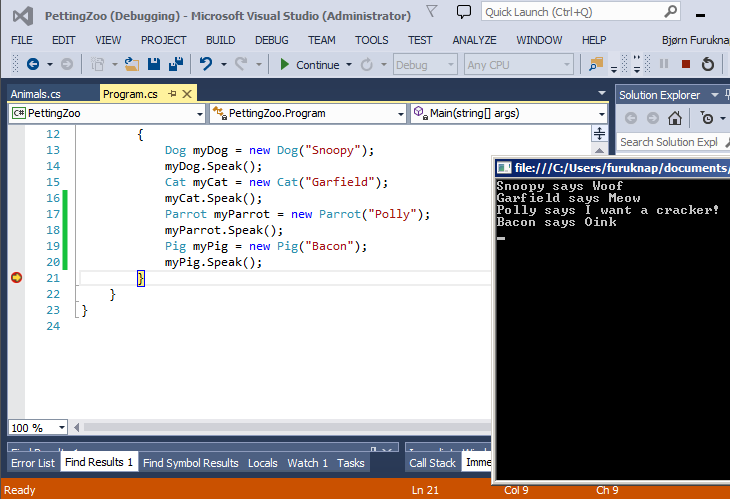Open the Watch 1 tab

coord(307,463)
